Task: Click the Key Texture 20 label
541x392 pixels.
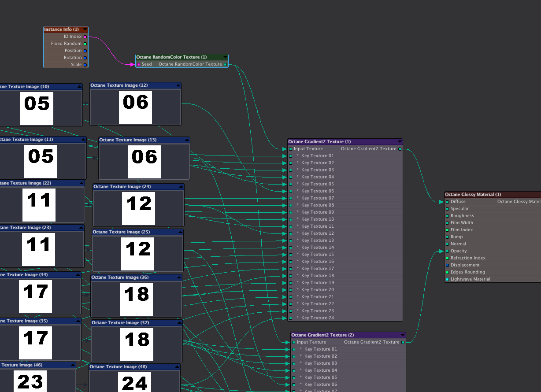Action: click(x=318, y=290)
